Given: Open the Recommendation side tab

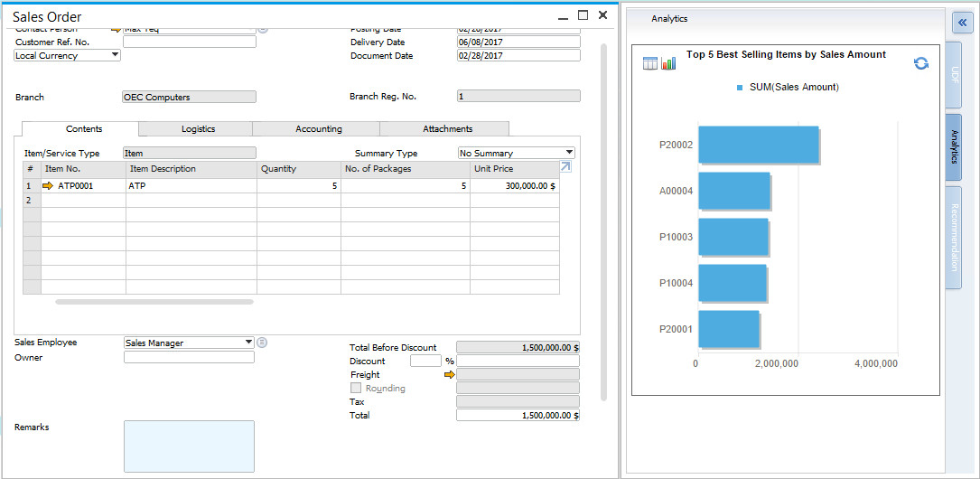Looking at the screenshot, I should tap(953, 238).
